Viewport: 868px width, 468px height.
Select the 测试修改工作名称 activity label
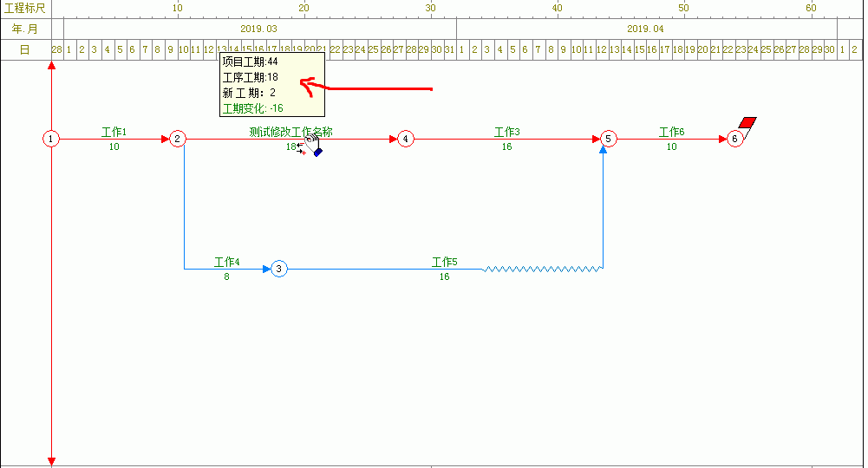(290, 133)
